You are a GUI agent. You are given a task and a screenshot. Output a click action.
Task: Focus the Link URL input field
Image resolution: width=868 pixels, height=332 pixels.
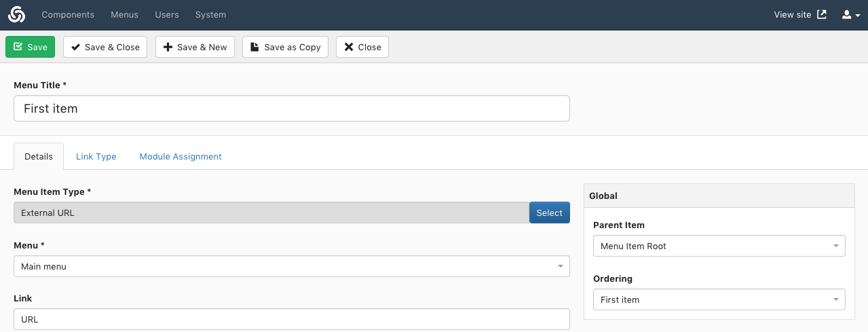coord(292,319)
